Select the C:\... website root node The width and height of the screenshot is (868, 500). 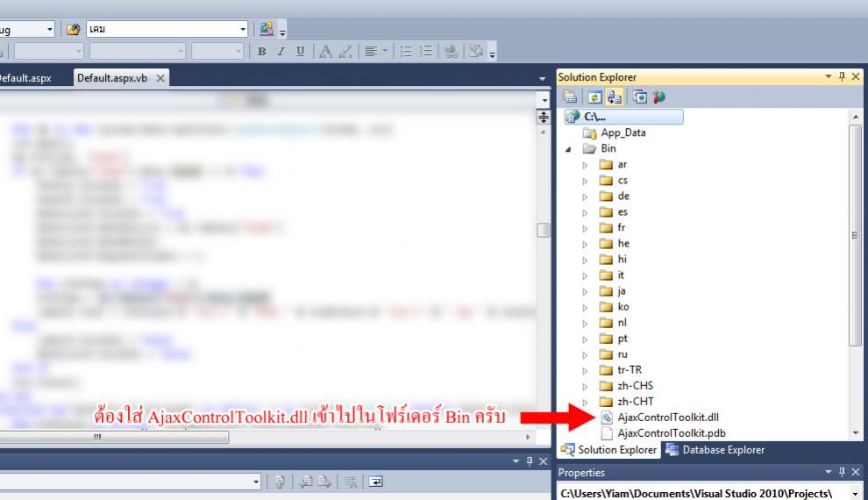click(624, 117)
